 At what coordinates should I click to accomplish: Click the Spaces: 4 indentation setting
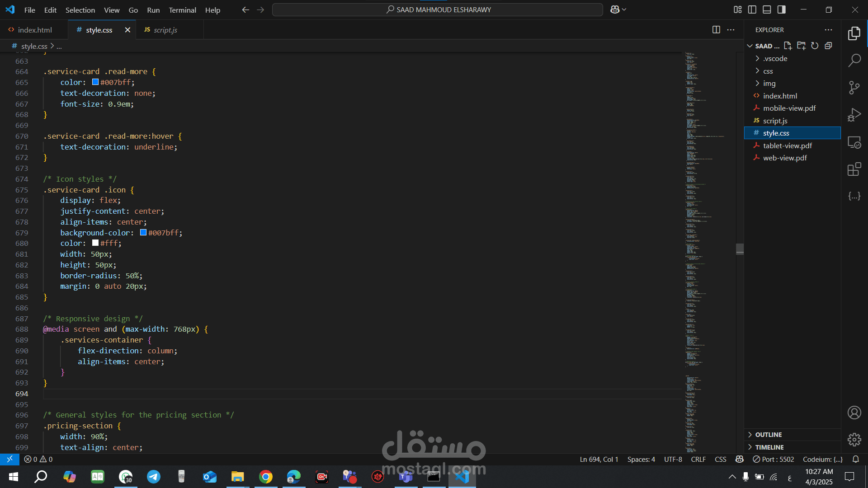641,460
